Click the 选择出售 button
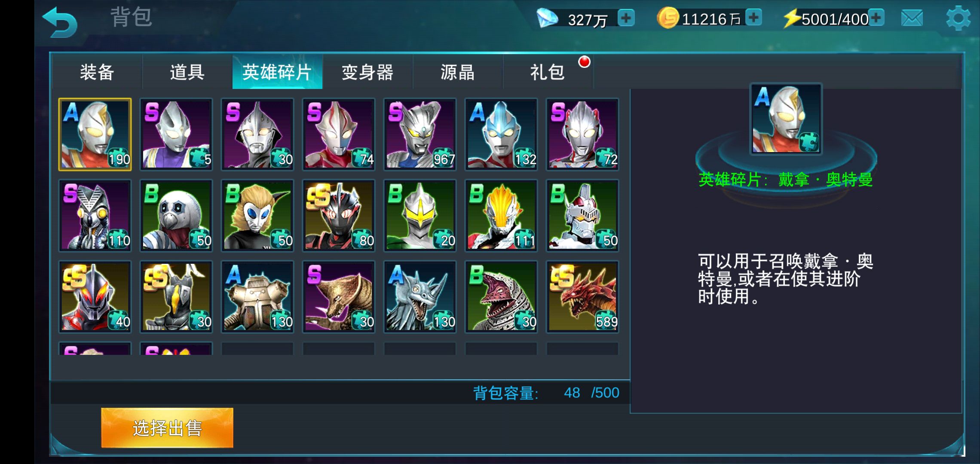This screenshot has width=980, height=464. pyautogui.click(x=167, y=428)
